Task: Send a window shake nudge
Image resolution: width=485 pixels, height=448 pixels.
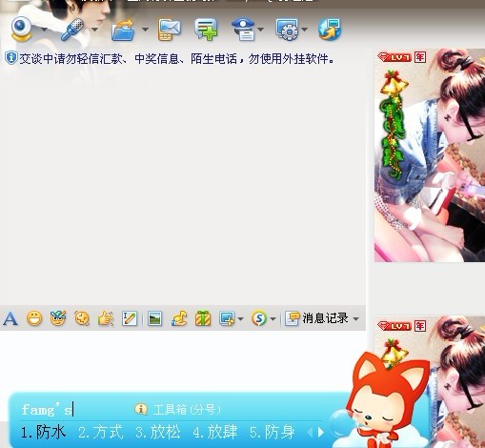Action: coord(82,318)
